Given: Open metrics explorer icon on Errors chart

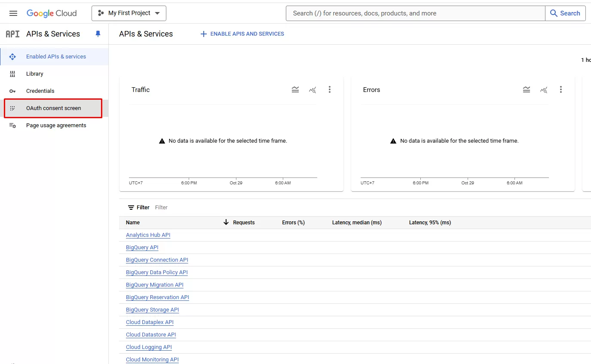Looking at the screenshot, I should pos(544,89).
